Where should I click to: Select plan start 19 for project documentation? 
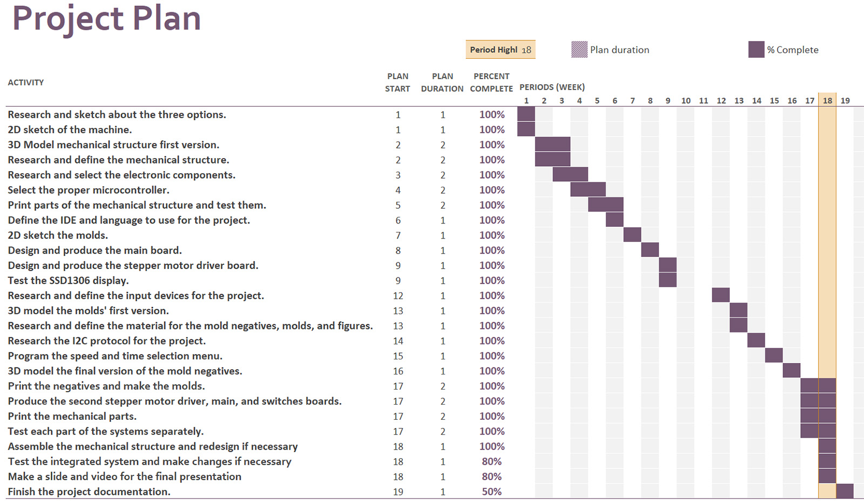[x=398, y=492]
